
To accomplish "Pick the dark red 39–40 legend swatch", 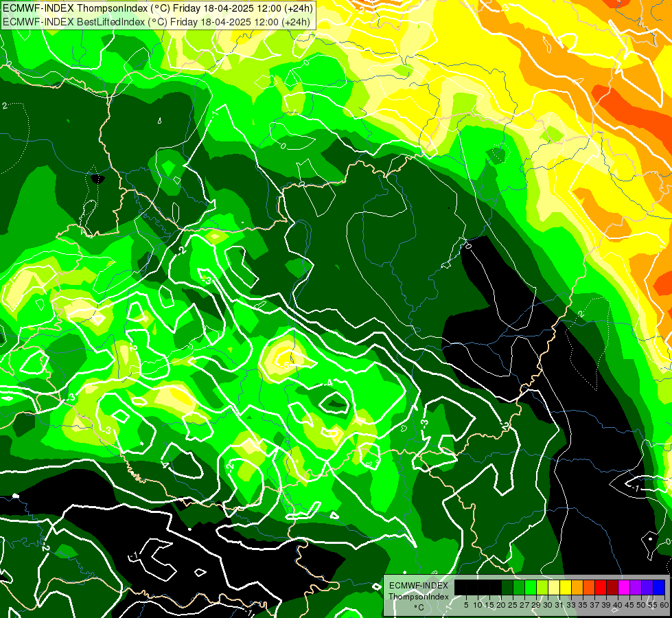I will pos(612,587).
